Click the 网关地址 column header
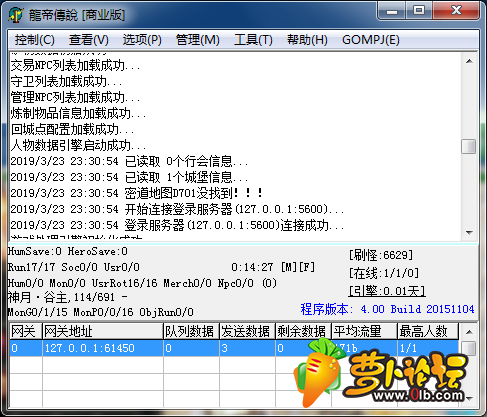Image resolution: width=487 pixels, height=417 pixels. 103,331
